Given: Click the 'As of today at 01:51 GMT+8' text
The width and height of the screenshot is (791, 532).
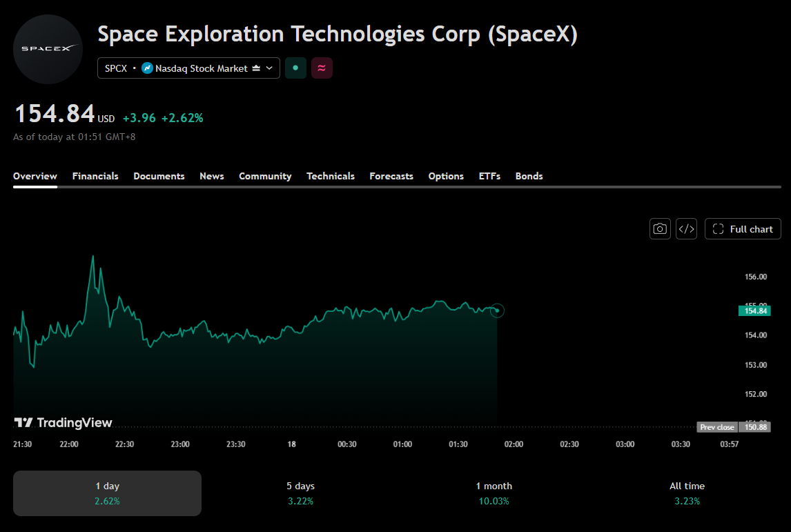Looking at the screenshot, I should (74, 137).
